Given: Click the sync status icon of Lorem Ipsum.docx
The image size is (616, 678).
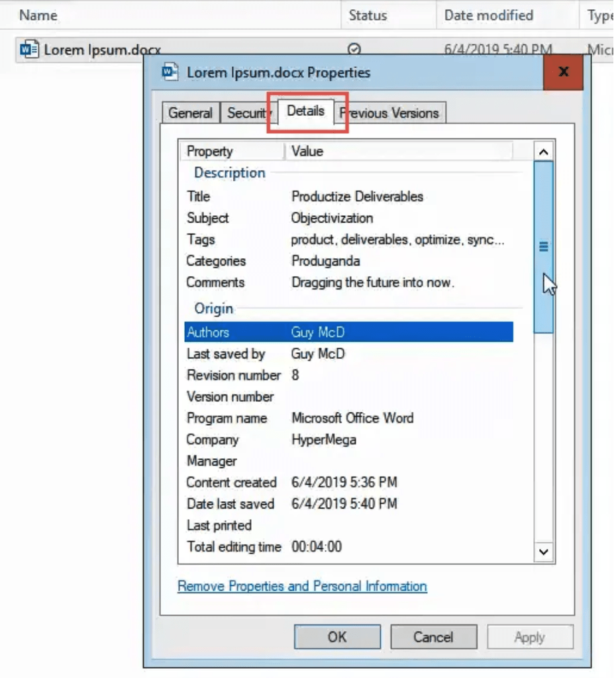Looking at the screenshot, I should (x=354, y=49).
